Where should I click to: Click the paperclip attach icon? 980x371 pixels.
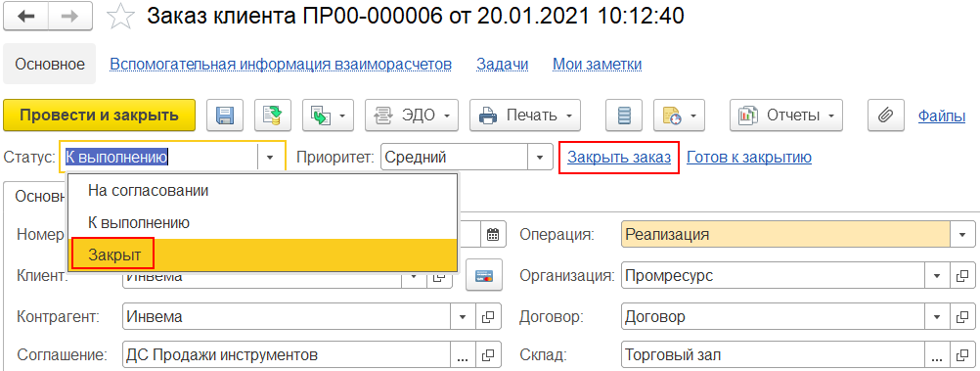coord(886,116)
